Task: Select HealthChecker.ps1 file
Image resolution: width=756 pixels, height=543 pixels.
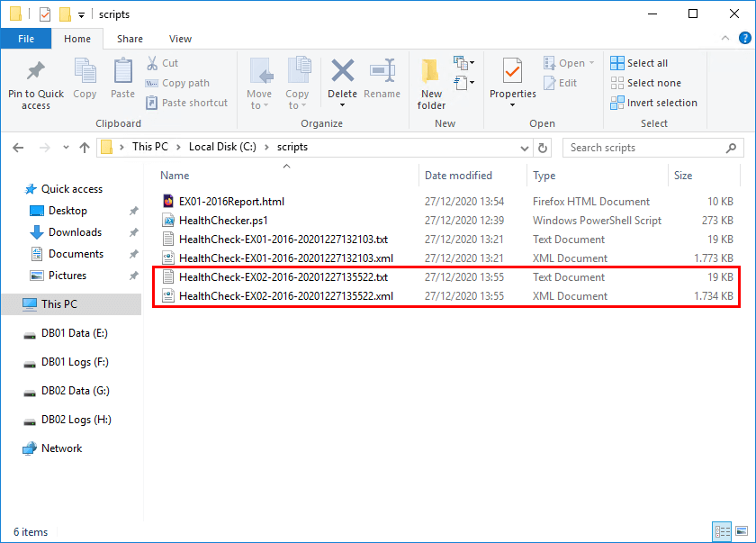Action: tap(446, 221)
